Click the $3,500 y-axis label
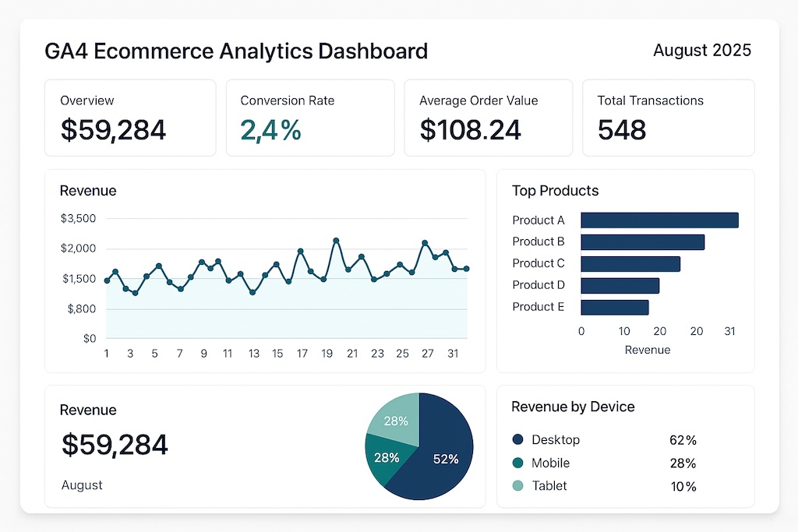 point(79,219)
